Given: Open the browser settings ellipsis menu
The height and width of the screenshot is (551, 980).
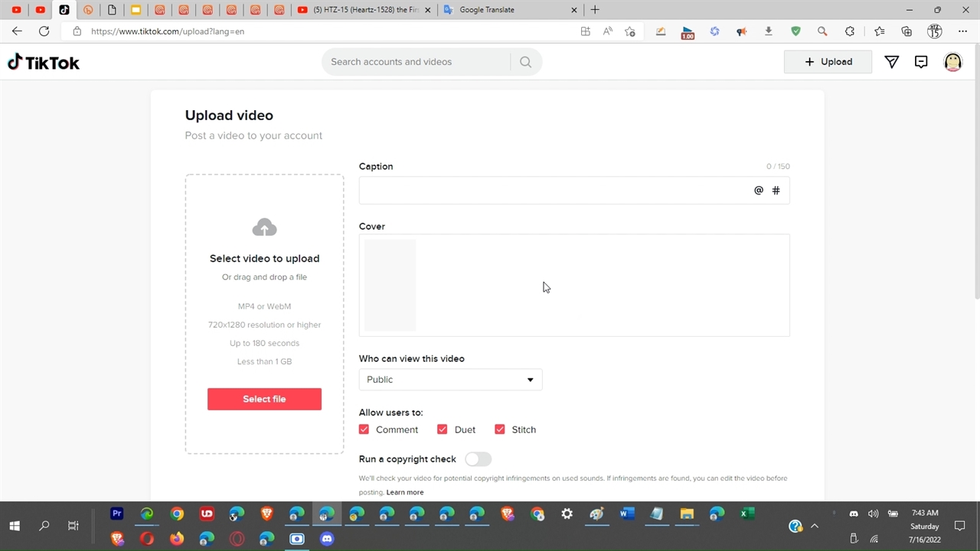Looking at the screenshot, I should click(x=962, y=31).
